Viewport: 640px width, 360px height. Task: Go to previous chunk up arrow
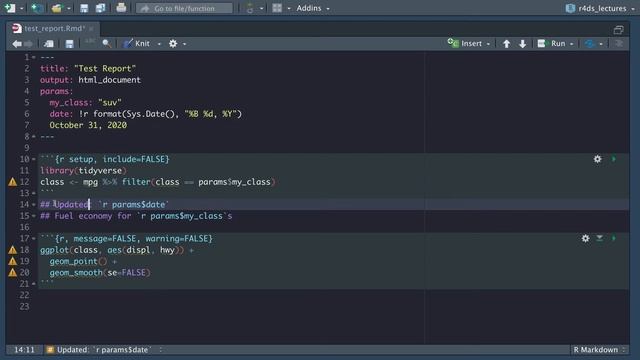pos(507,44)
